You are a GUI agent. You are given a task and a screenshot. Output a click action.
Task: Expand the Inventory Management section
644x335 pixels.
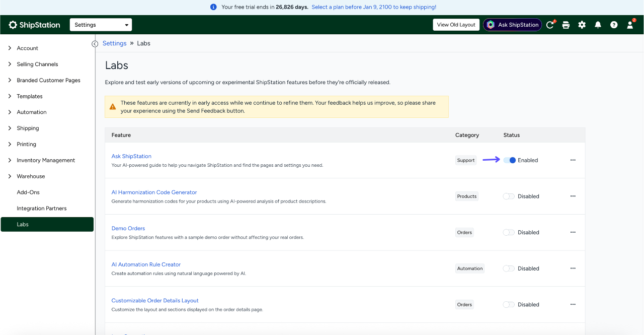pos(46,160)
